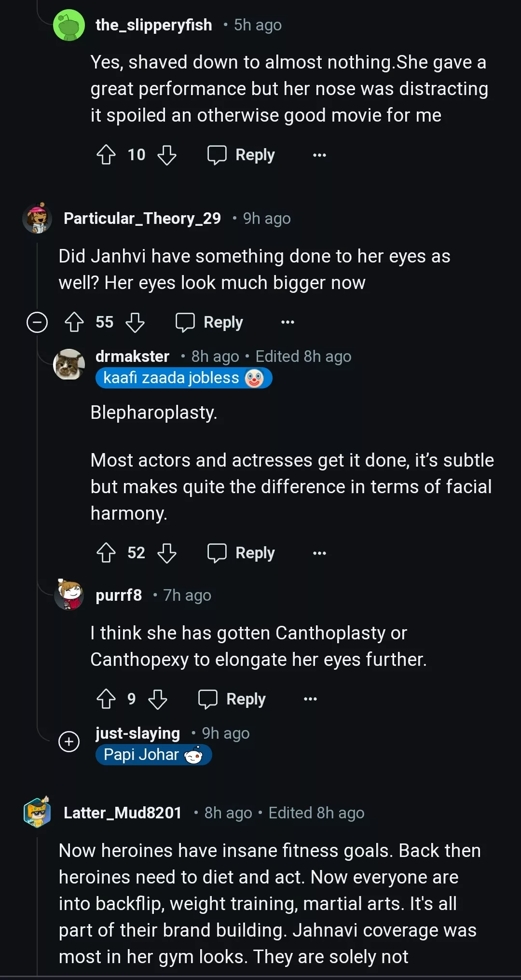
Task: Upvote drmakster's Blepharoplasty comment
Action: click(106, 553)
